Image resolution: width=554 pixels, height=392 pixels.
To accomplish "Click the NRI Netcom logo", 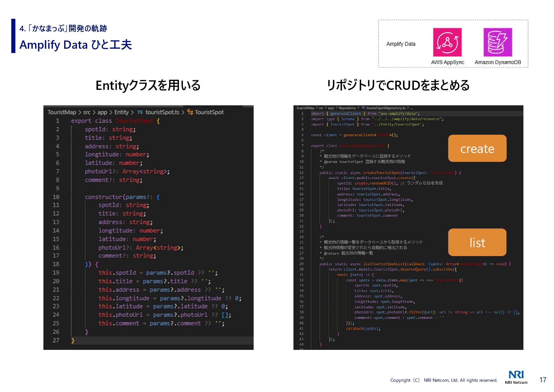I will (516, 377).
